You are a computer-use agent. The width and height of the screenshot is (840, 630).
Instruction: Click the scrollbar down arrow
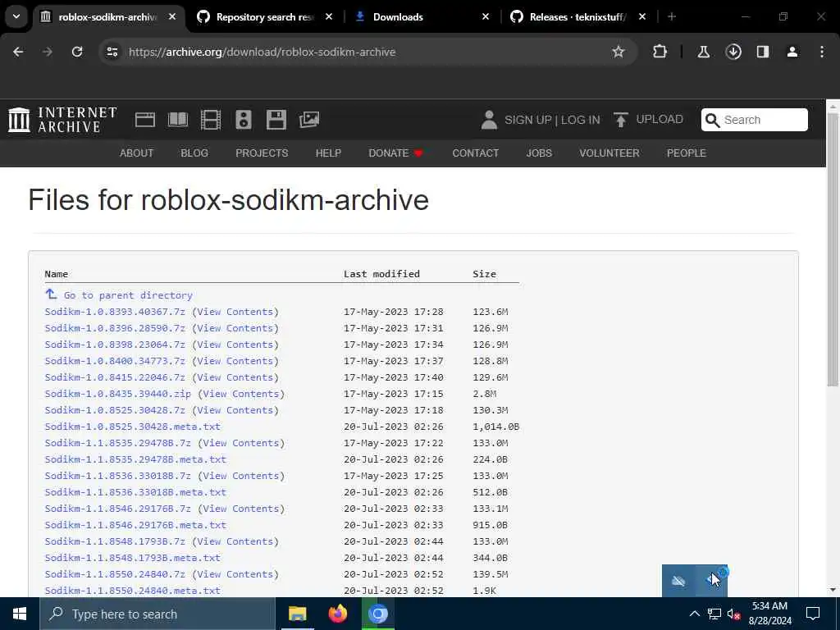coord(833,590)
